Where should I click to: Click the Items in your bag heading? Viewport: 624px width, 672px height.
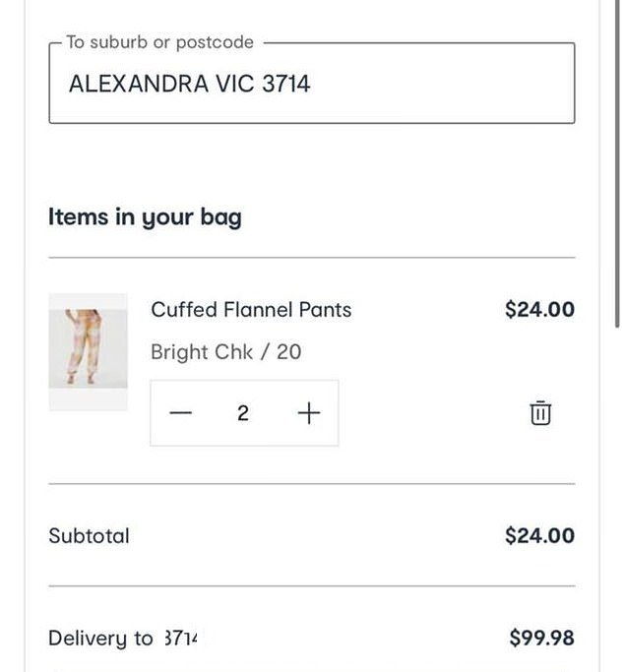pyautogui.click(x=145, y=216)
